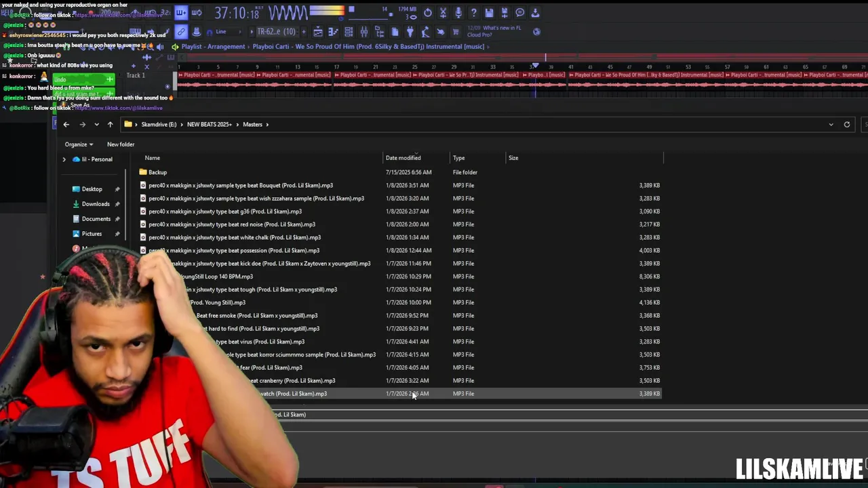Open the address bar history dropdown
This screenshot has height=488, width=868.
coord(831,124)
